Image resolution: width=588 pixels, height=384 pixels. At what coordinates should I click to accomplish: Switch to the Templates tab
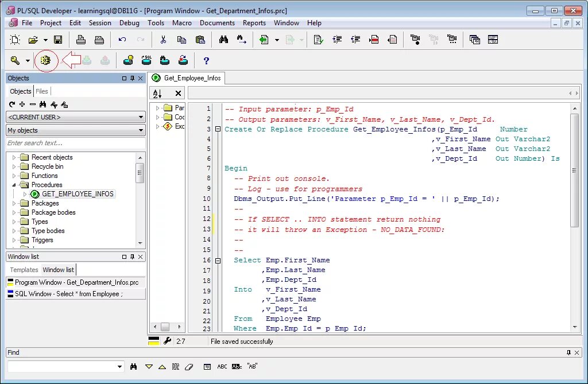point(24,270)
